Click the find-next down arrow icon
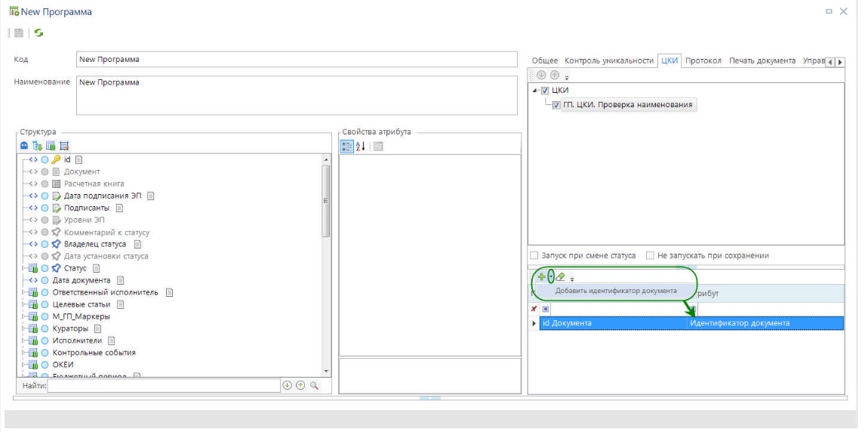The image size is (868, 432). pyautogui.click(x=287, y=385)
